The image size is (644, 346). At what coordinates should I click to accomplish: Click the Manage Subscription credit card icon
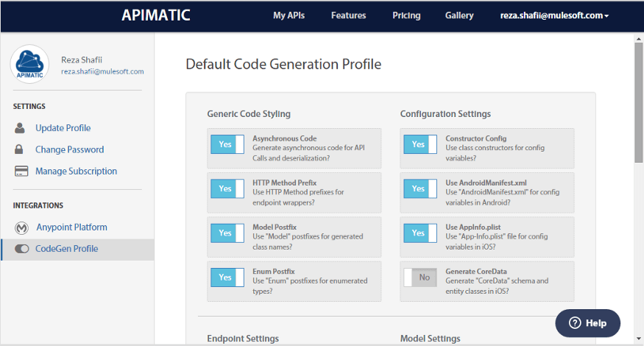click(21, 171)
